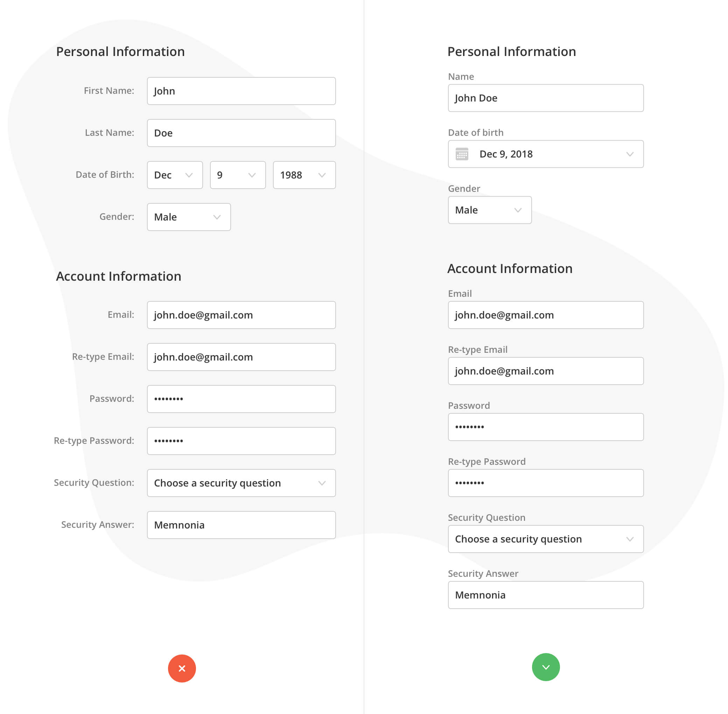
Task: Open the Security Question dropdown beside its label
Action: pyautogui.click(x=241, y=483)
